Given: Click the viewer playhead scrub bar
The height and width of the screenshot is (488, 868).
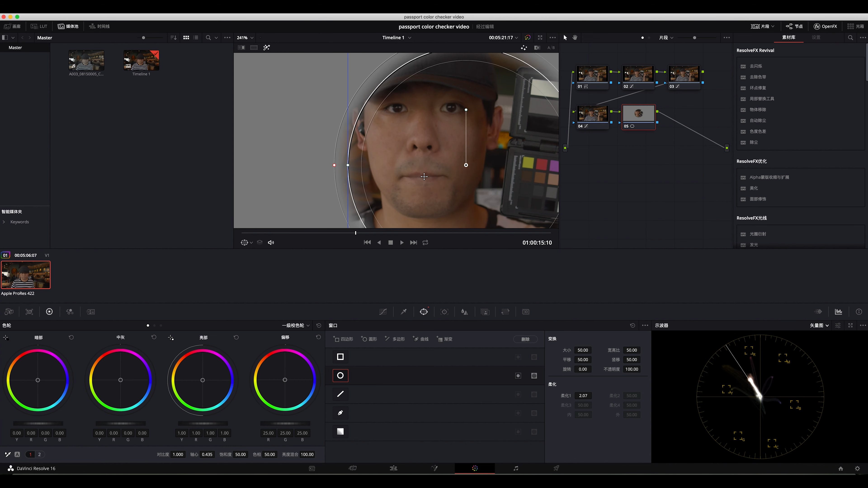Looking at the screenshot, I should click(396, 233).
